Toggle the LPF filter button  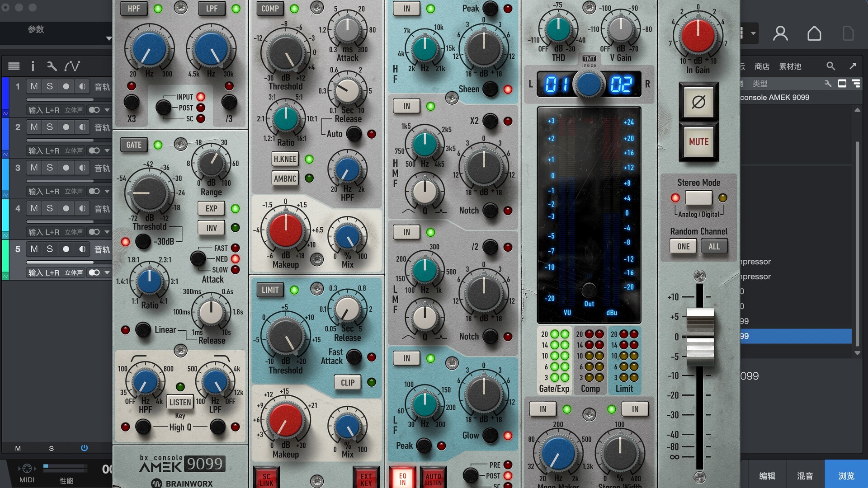pos(212,9)
